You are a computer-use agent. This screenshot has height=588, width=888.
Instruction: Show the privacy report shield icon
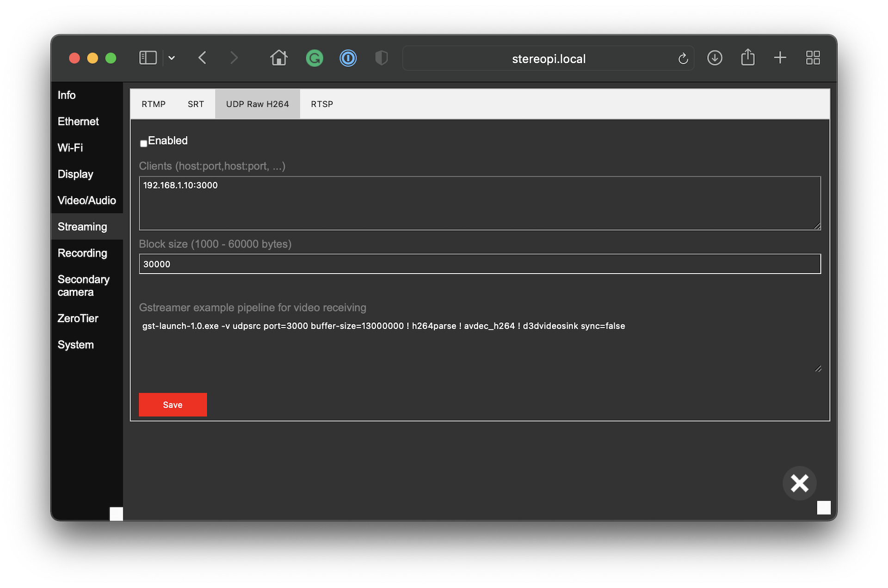pyautogui.click(x=381, y=58)
